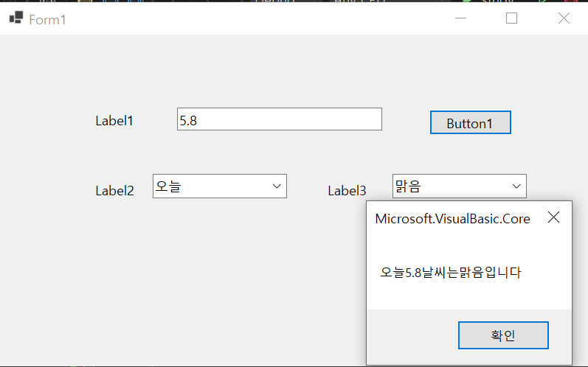
Task: Click the Microsoft.VisualBasic.Core dialog title
Action: (x=453, y=219)
